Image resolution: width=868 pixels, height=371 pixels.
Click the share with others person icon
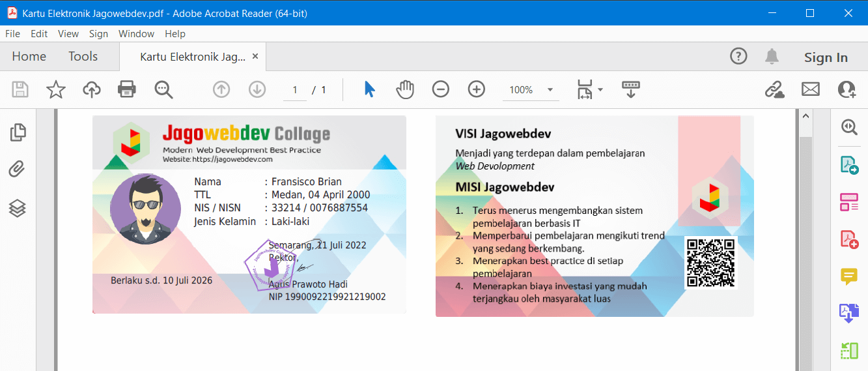tap(847, 89)
